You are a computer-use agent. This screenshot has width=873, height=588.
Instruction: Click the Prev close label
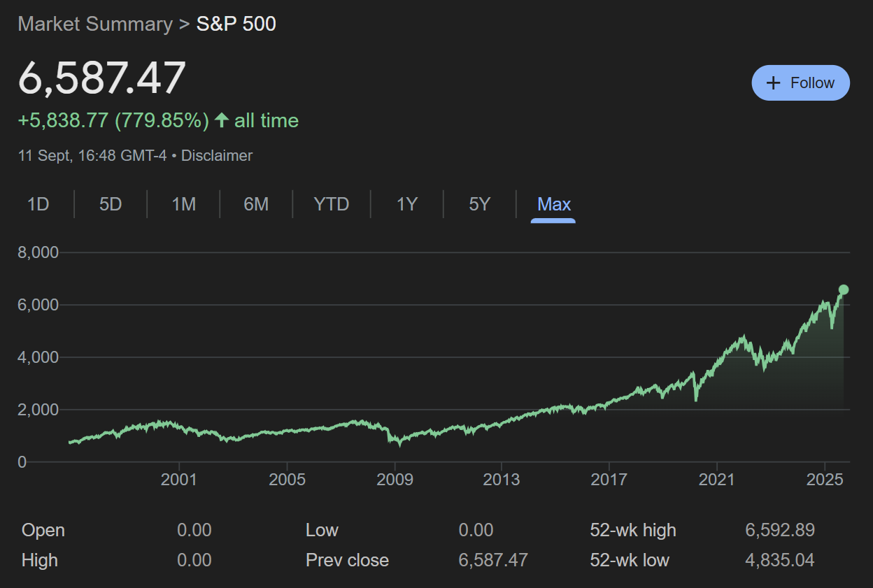point(347,560)
